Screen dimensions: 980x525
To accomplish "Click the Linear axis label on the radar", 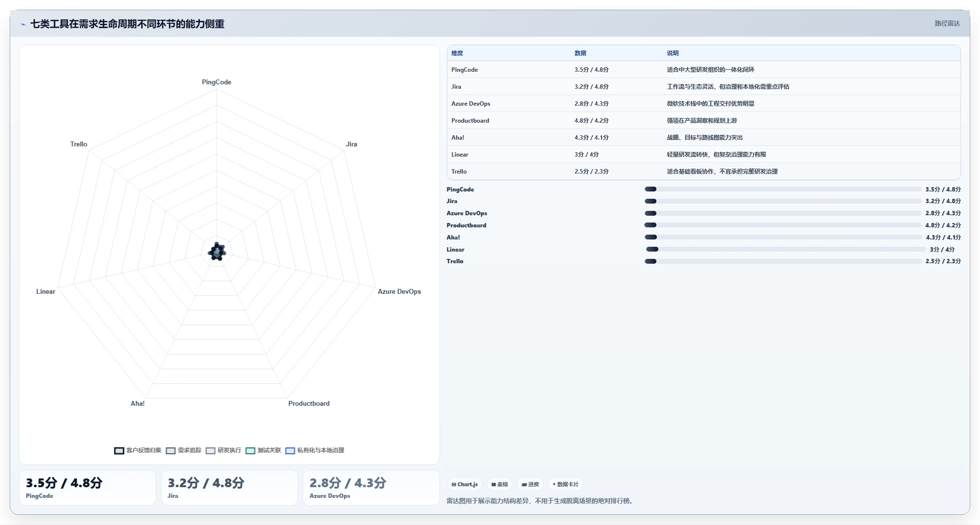I will [46, 292].
